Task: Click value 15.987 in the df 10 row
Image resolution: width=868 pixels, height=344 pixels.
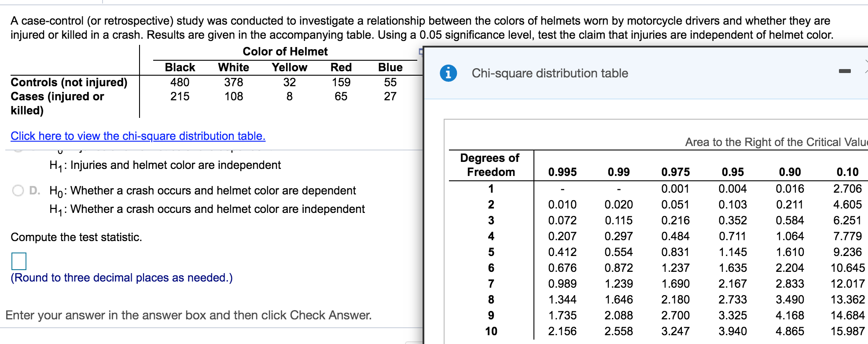Action: coord(847,331)
